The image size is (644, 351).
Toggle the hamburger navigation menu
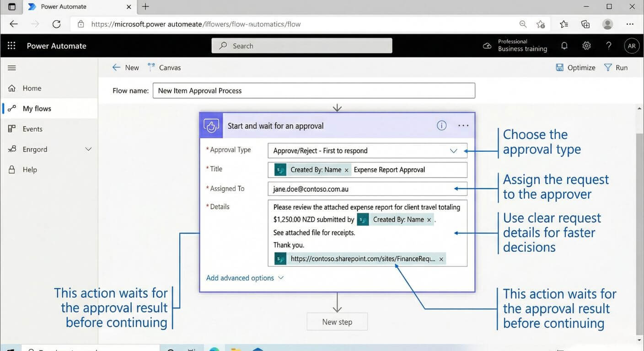coord(12,68)
